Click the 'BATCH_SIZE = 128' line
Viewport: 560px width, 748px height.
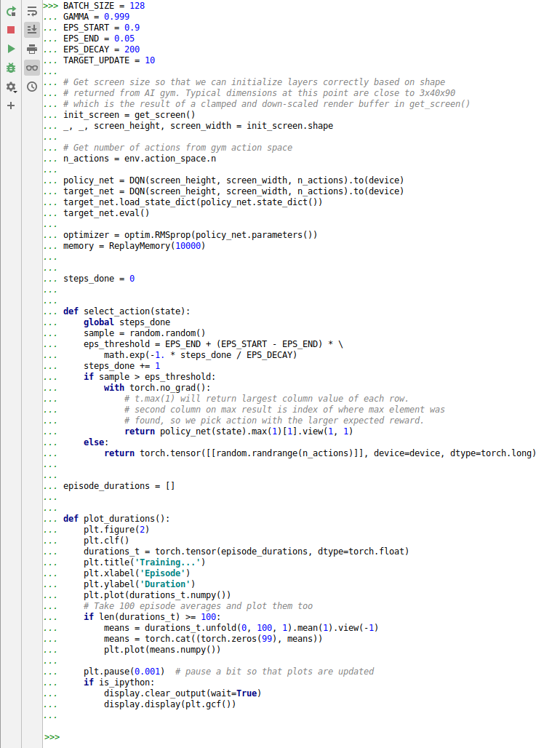[x=104, y=6]
